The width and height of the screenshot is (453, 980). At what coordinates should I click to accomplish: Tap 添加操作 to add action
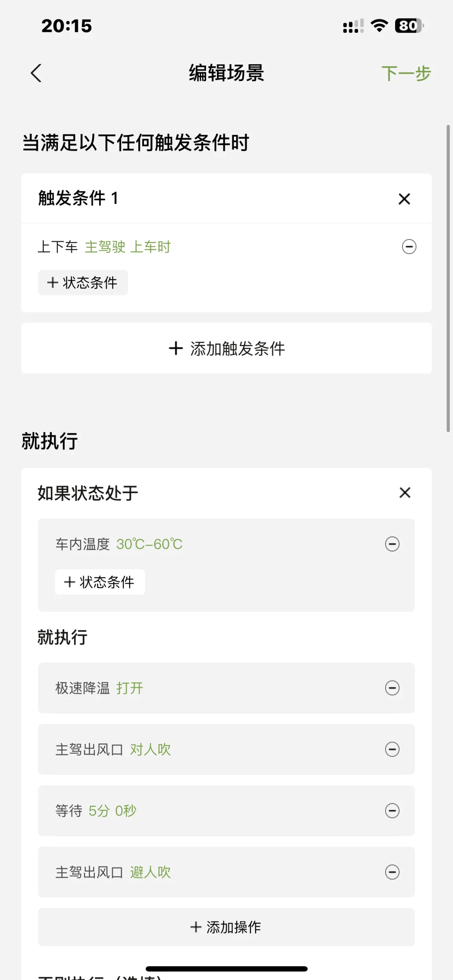click(226, 927)
